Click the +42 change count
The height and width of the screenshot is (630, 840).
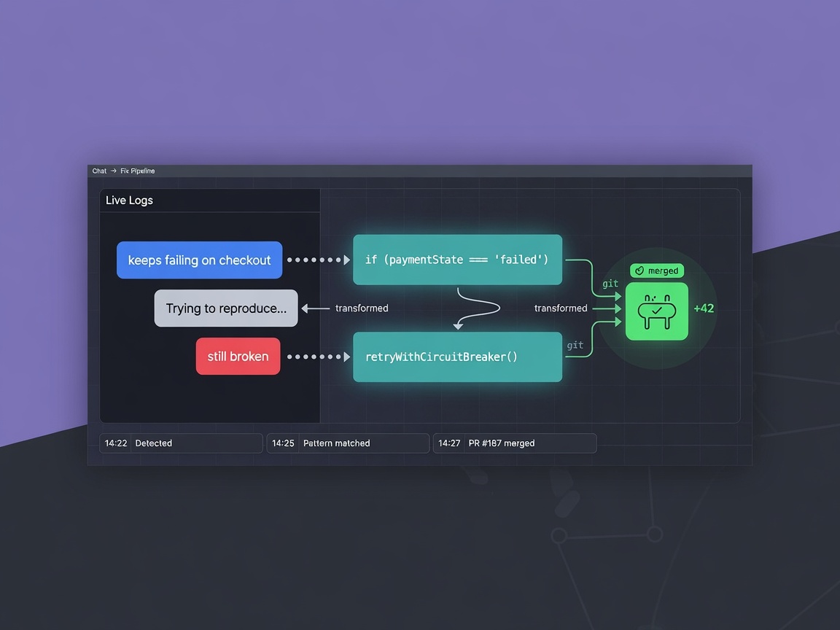tap(704, 308)
